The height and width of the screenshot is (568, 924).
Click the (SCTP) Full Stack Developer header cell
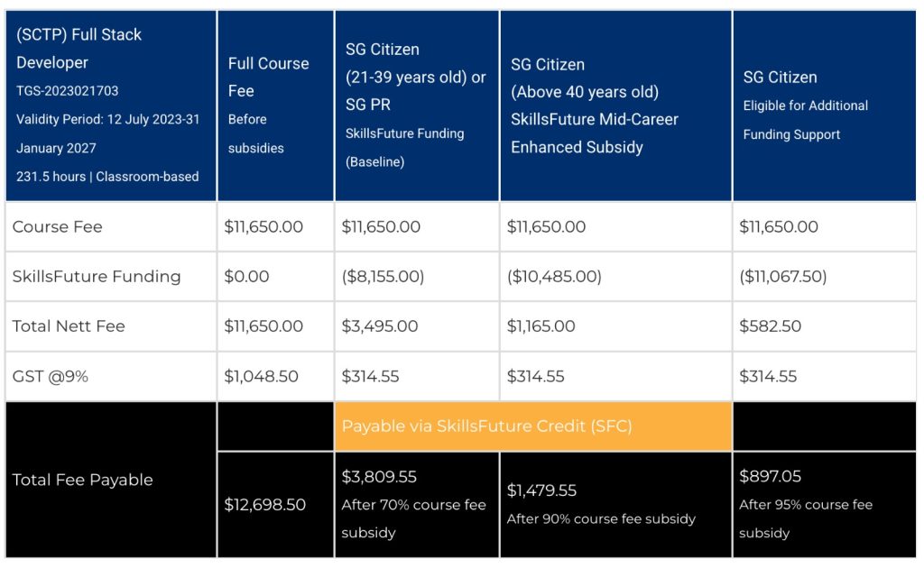110,105
